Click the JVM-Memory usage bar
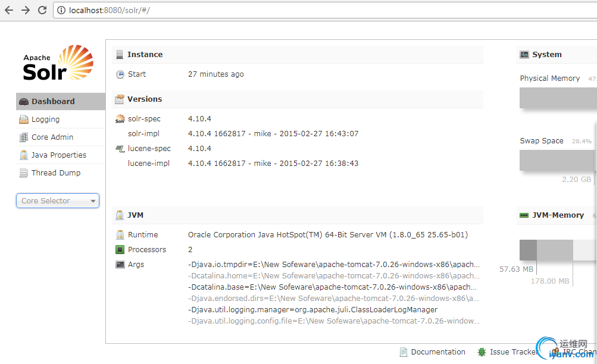 pos(558,250)
